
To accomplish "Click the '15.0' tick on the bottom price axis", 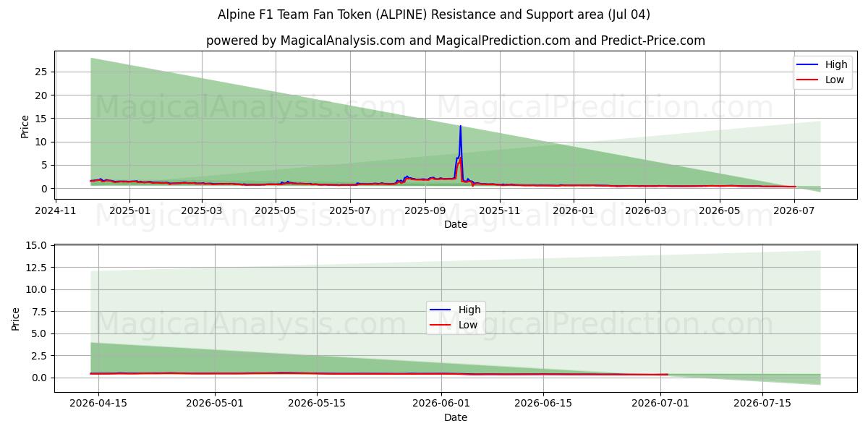I will [x=37, y=245].
